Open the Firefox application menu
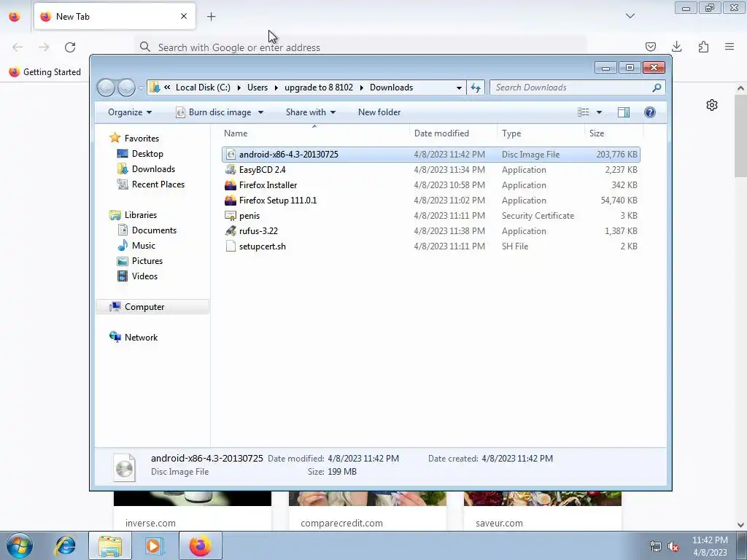Image resolution: width=747 pixels, height=560 pixels. tap(729, 47)
